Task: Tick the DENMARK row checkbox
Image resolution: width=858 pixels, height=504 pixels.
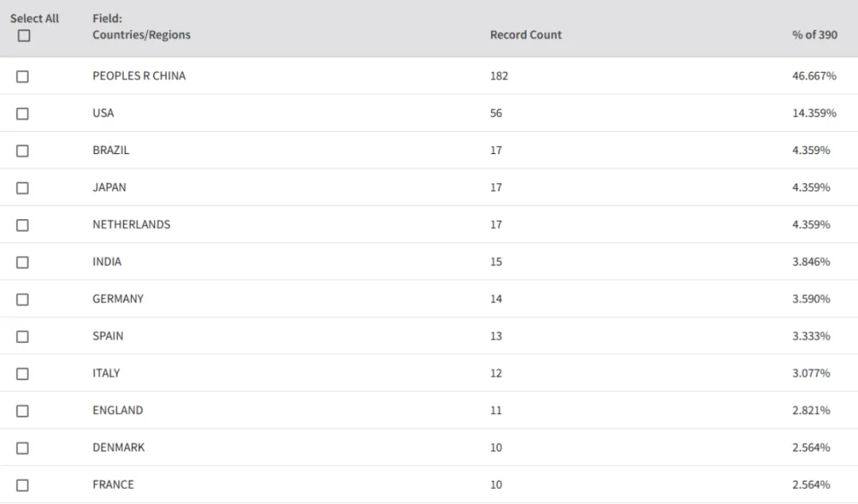Action: [x=22, y=448]
